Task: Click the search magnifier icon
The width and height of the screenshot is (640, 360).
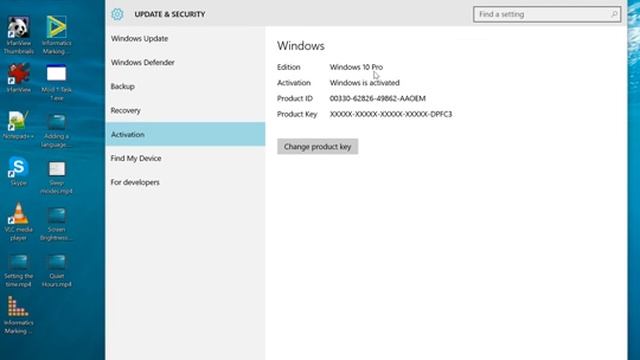Action: click(x=614, y=14)
